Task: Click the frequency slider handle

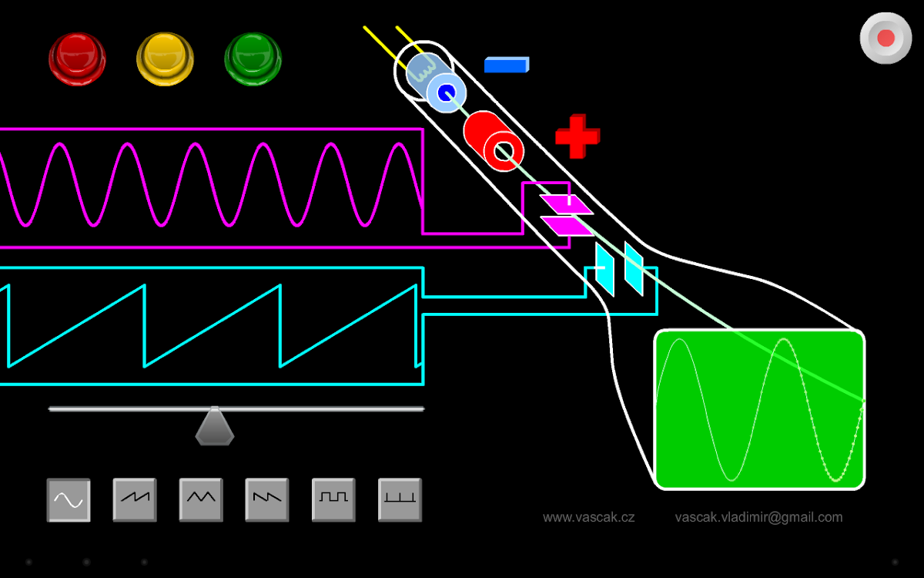Action: tap(215, 427)
